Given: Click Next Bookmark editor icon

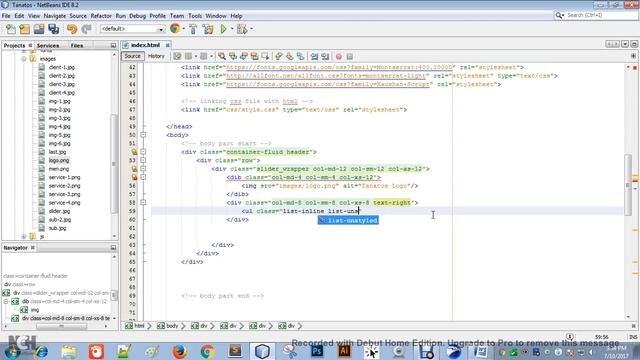Looking at the screenshot, I should point(289,56).
